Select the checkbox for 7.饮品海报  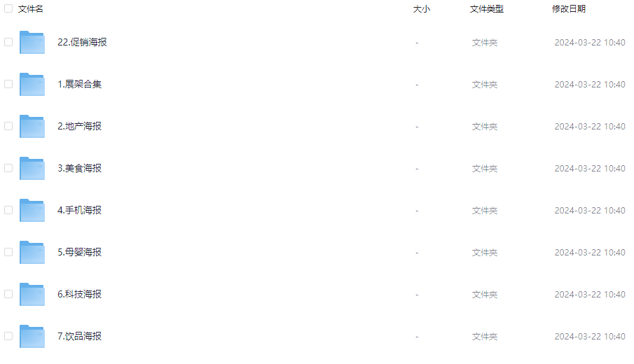pos(8,336)
